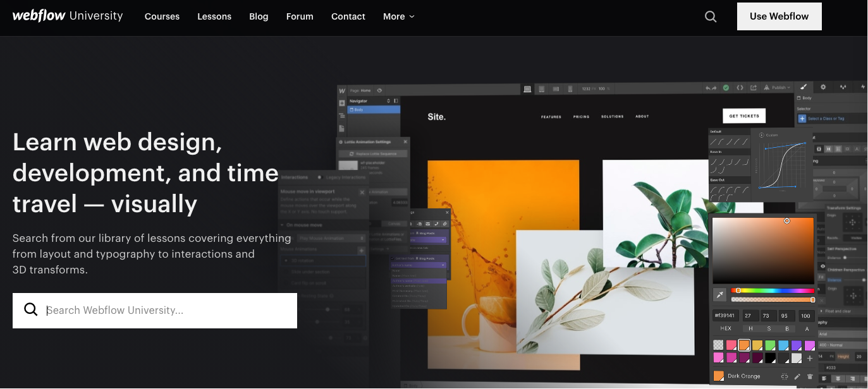868x389 pixels.
Task: Select the desktop breakpoint icon
Action: tap(527, 88)
